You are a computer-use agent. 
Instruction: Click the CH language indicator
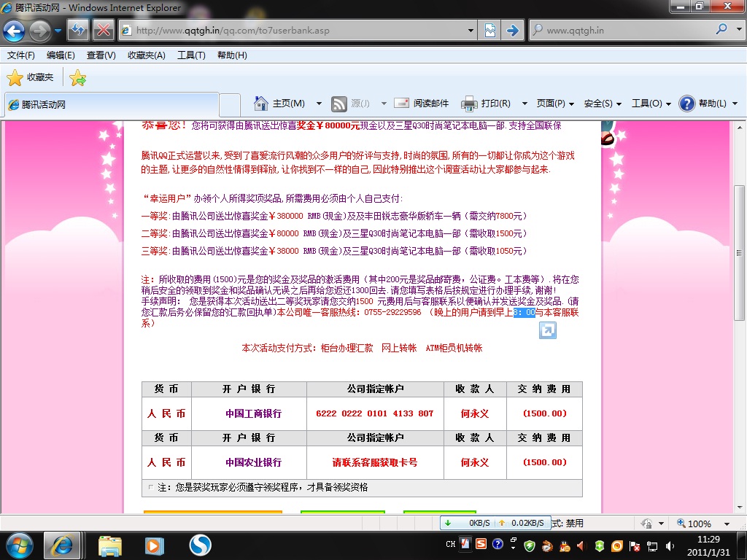tap(450, 544)
